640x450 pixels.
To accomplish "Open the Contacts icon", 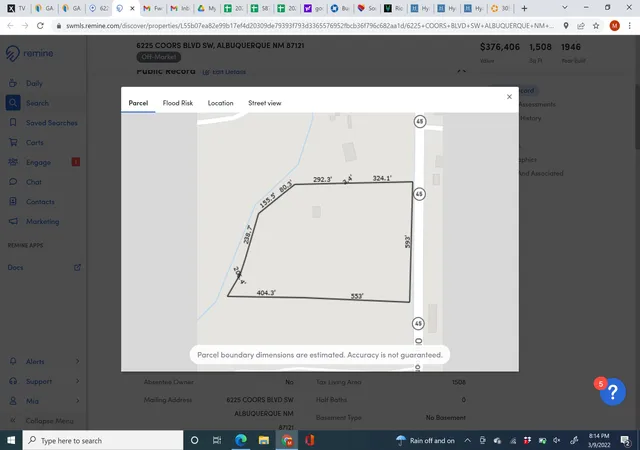I will pos(13,201).
